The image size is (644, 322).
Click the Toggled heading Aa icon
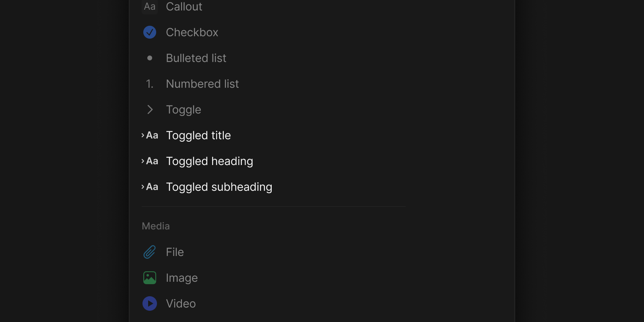tap(150, 161)
